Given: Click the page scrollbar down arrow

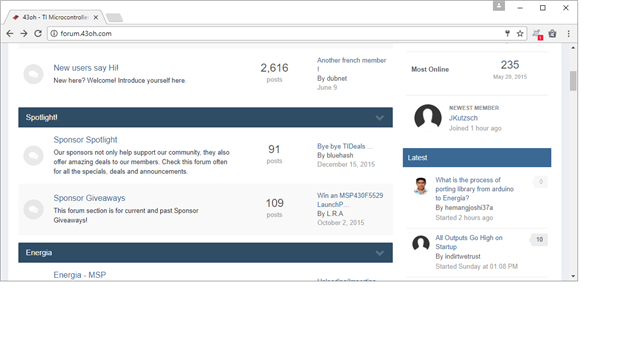Looking at the screenshot, I should point(573,276).
